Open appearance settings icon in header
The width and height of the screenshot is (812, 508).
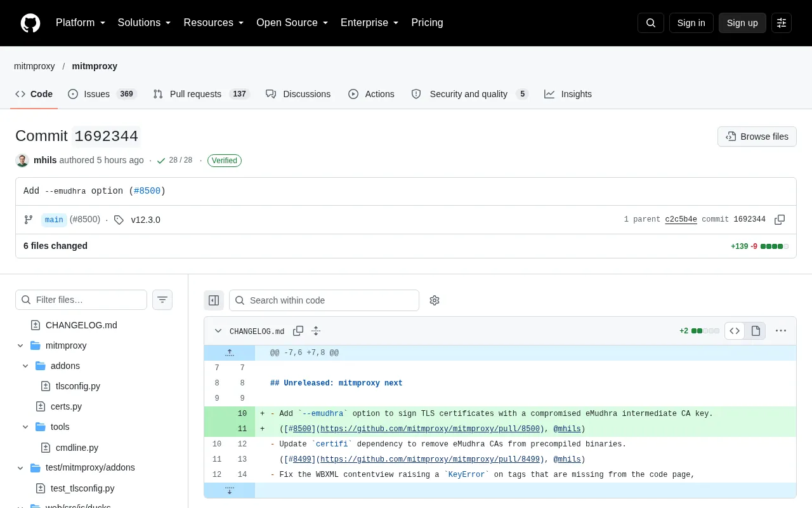pos(782,23)
